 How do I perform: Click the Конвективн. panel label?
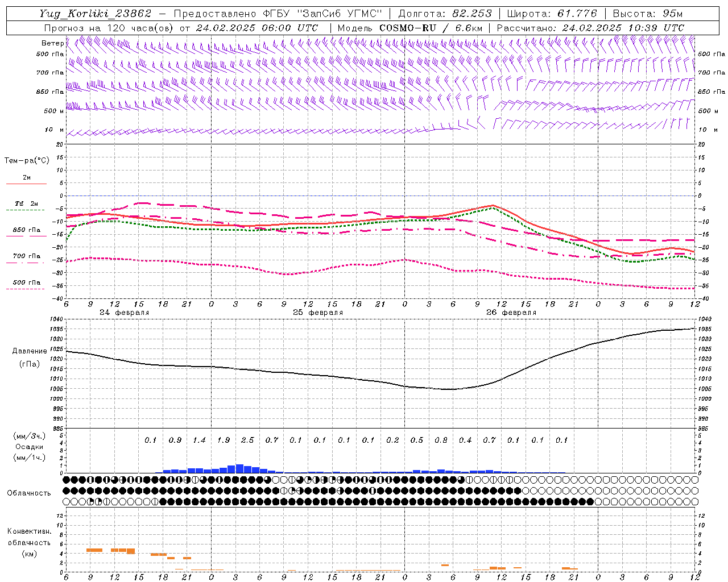[x=29, y=531]
